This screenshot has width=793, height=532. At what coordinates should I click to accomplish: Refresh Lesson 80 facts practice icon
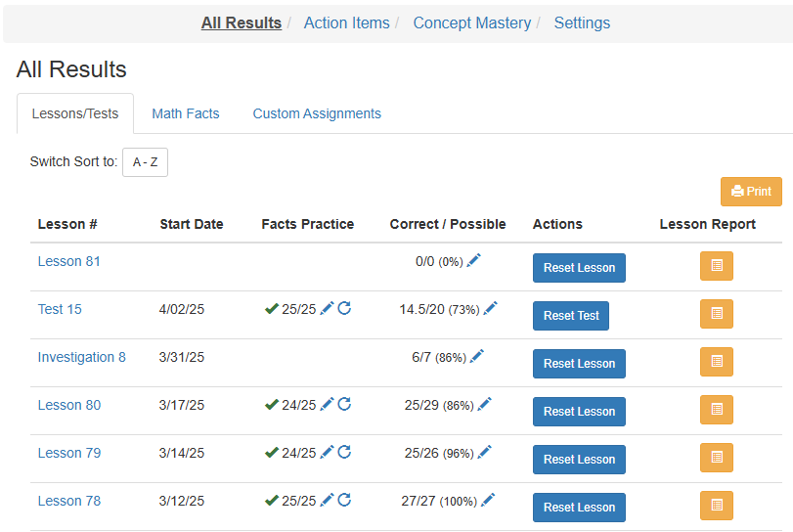[x=344, y=404]
